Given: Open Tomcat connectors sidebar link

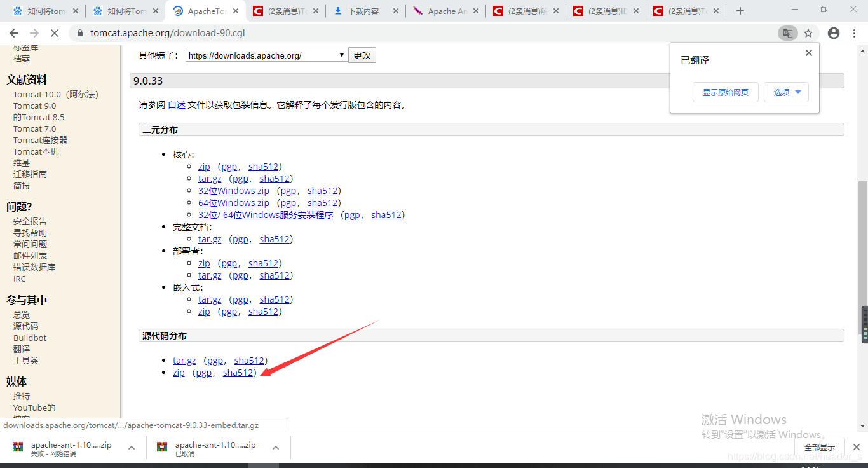Looking at the screenshot, I should (40, 140).
